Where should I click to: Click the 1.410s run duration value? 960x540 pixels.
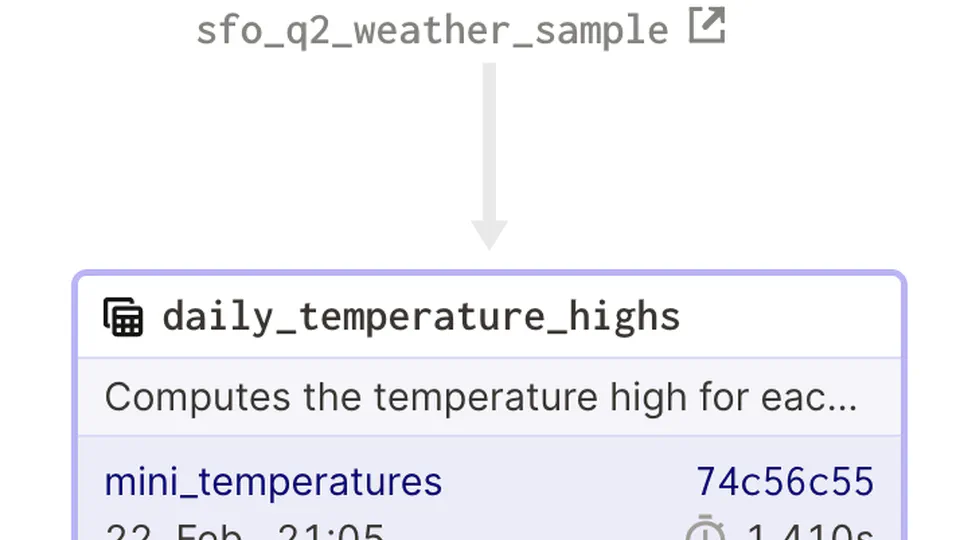tap(810, 532)
